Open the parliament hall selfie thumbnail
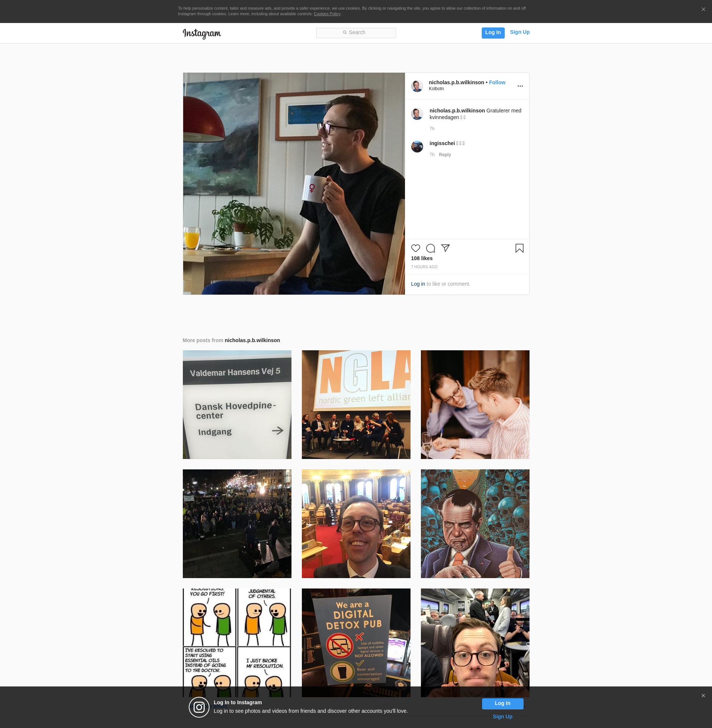The image size is (712, 728). [x=356, y=524]
